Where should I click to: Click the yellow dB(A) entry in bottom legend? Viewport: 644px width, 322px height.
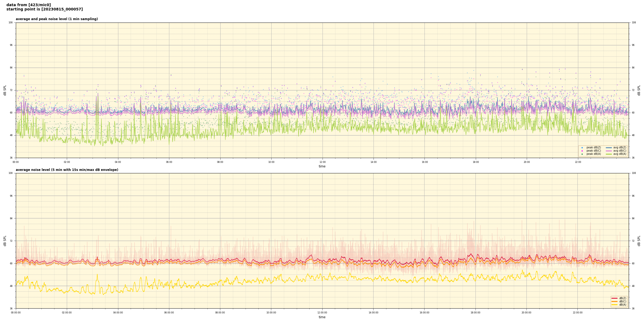pyautogui.click(x=622, y=305)
